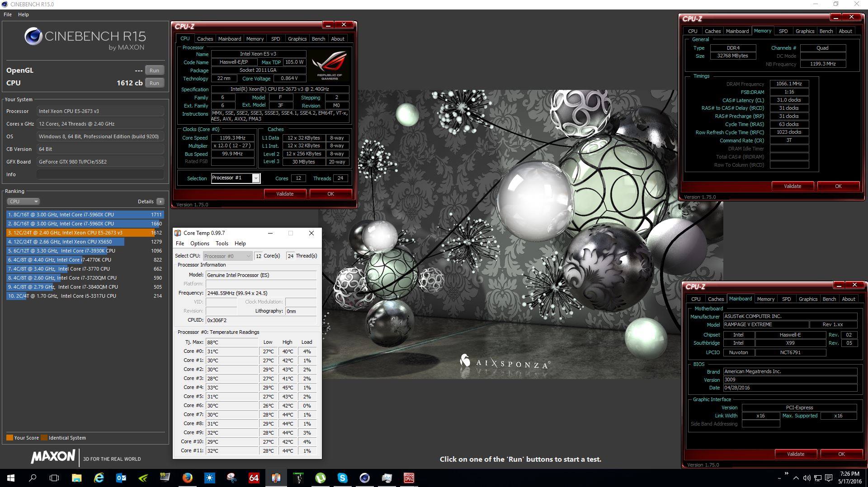The width and height of the screenshot is (868, 487).
Task: Open blue sun brightness app in taskbar
Action: (x=209, y=478)
